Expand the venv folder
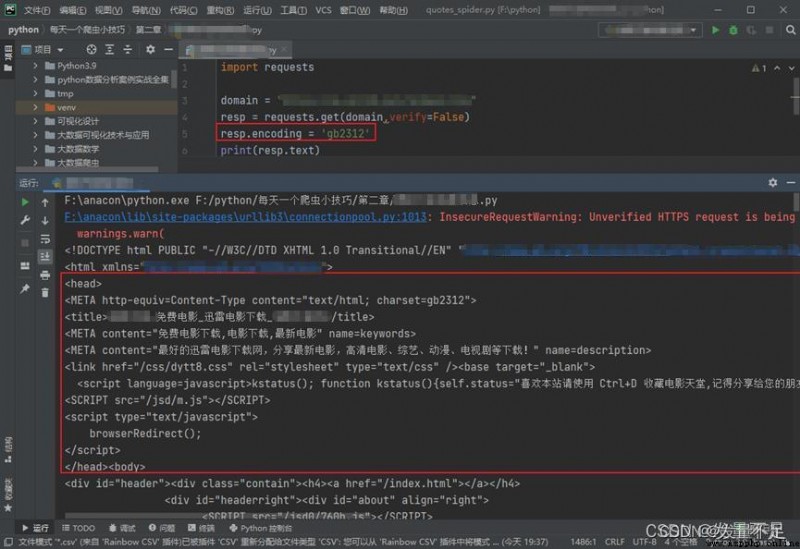This screenshot has height=549, width=800. [35, 108]
